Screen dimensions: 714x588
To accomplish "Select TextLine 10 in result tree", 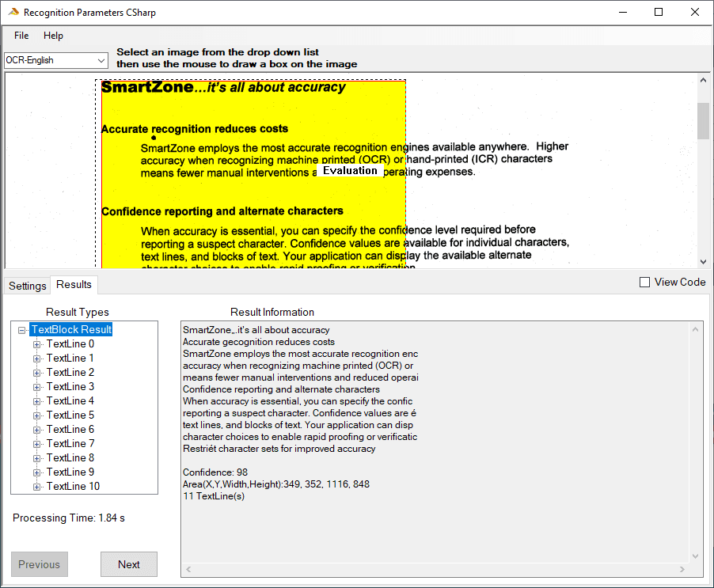I will pyautogui.click(x=73, y=486).
